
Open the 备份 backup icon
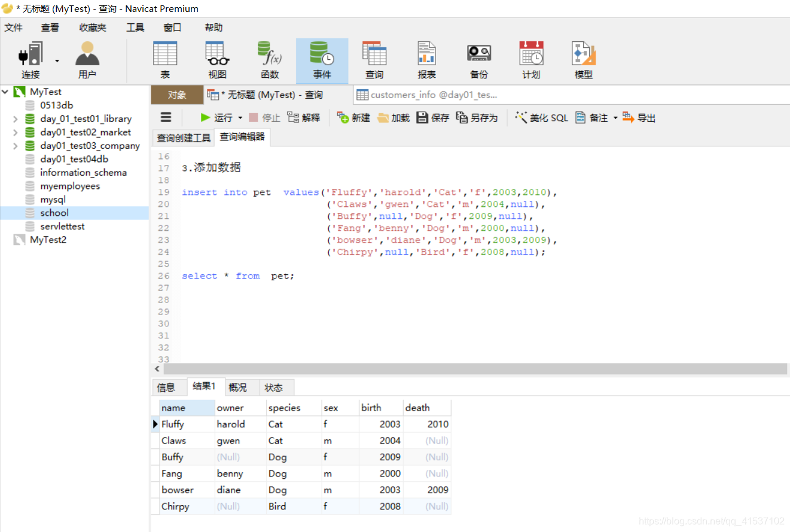coord(479,61)
